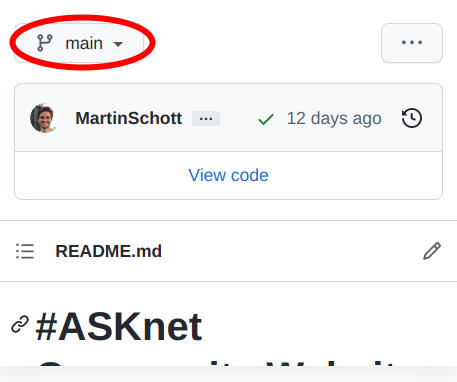Click the caret arrow next to main
The width and height of the screenshot is (457, 382).
118,44
